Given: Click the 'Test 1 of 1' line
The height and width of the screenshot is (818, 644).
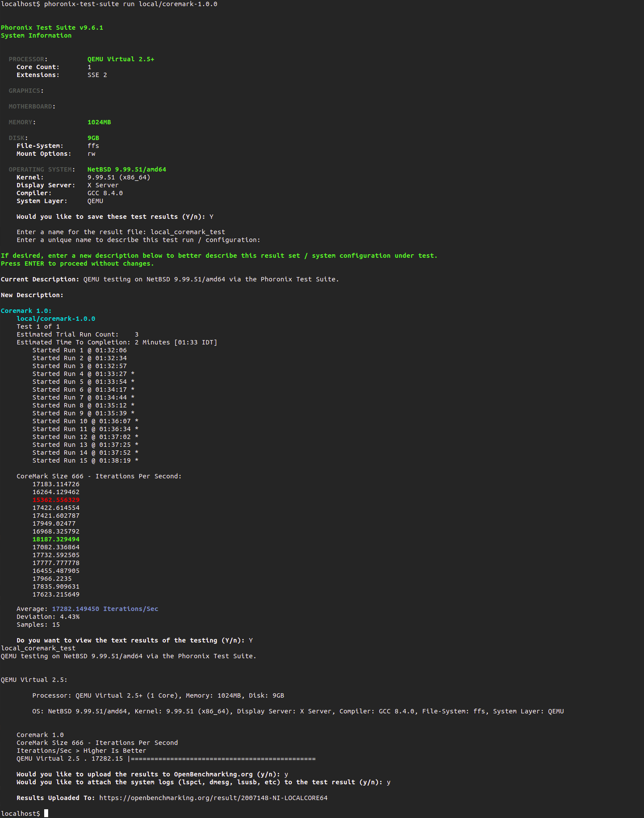Looking at the screenshot, I should point(38,326).
